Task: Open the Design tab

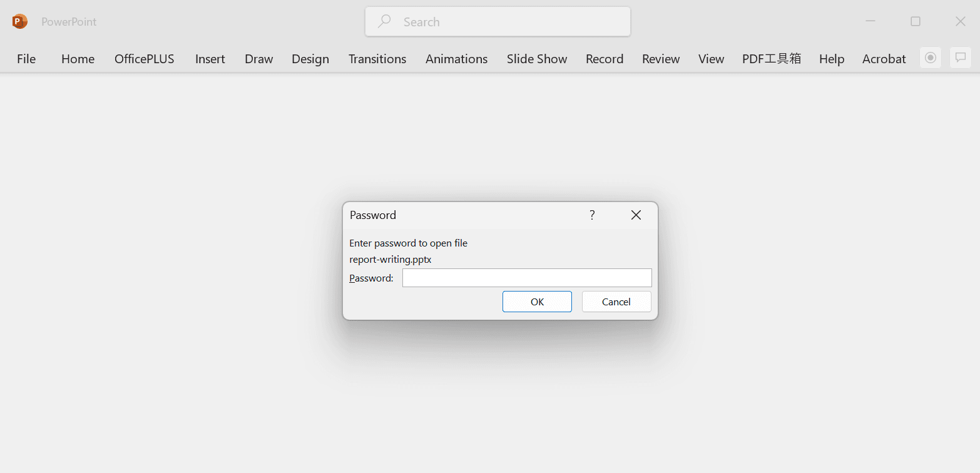Action: (x=310, y=59)
